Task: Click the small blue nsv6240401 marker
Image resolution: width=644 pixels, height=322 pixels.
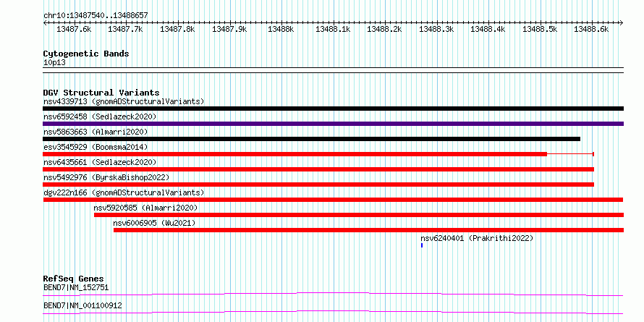Action: [422, 245]
